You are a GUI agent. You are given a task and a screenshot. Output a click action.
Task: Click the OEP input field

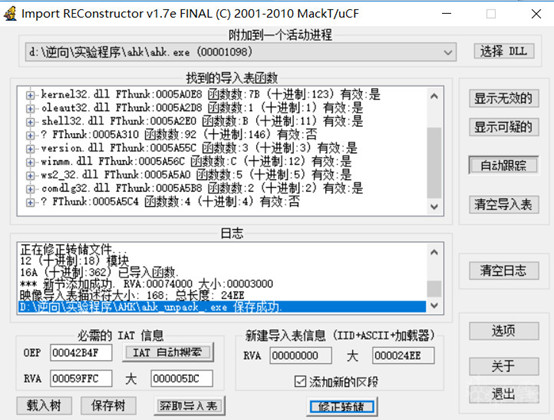click(81, 353)
